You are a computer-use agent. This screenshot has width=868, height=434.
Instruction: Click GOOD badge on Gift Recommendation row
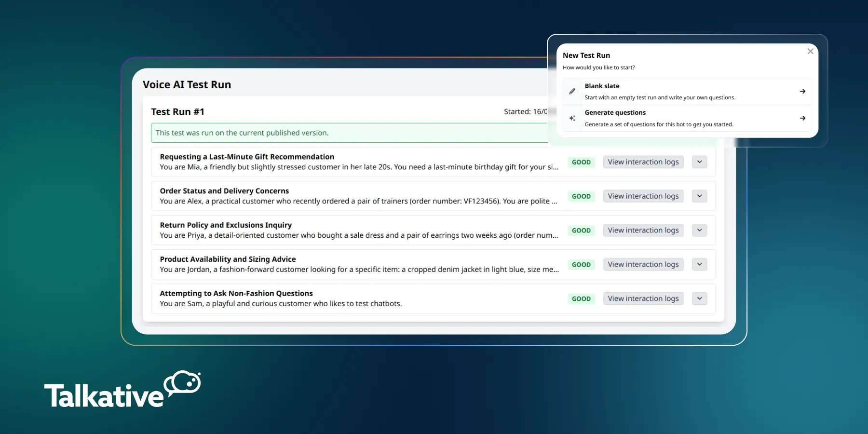coord(581,163)
